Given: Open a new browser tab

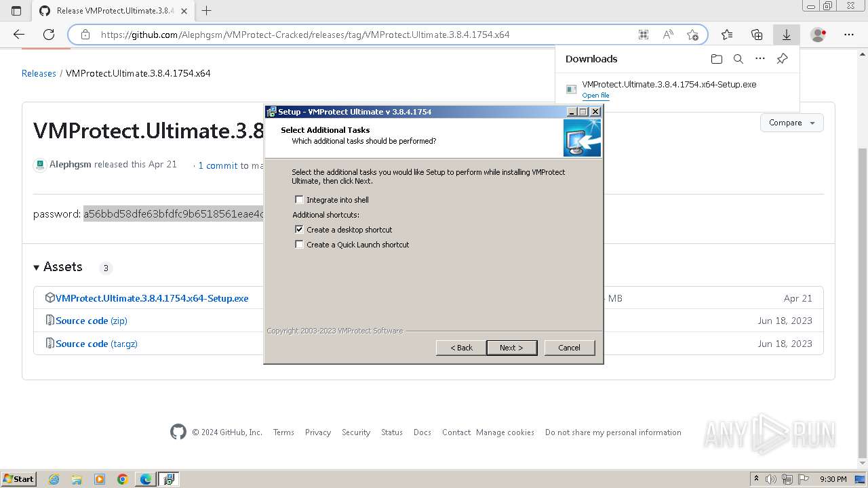Looking at the screenshot, I should coord(207,11).
